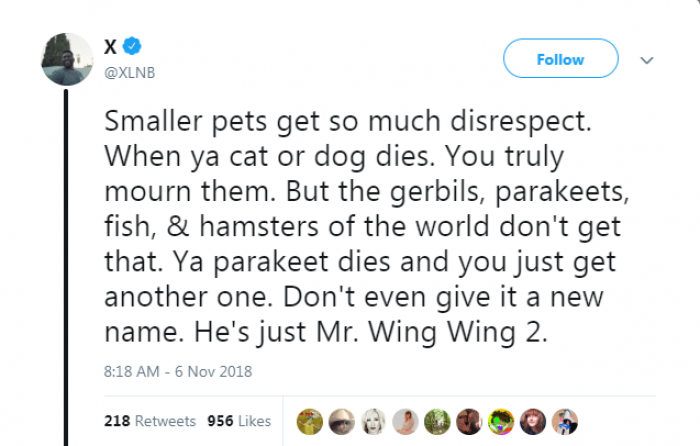700x446 pixels.
Task: Open the tweet author's profile photo
Action: (67, 58)
